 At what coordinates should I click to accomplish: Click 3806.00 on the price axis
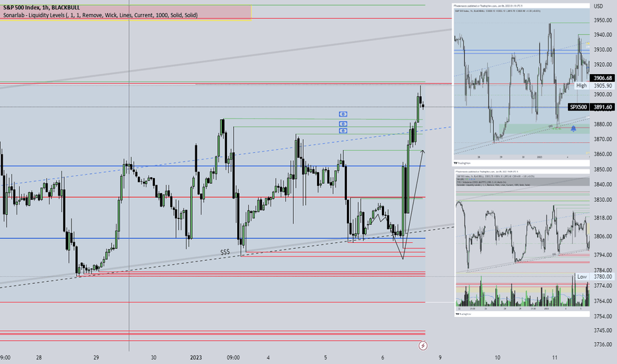(602, 236)
